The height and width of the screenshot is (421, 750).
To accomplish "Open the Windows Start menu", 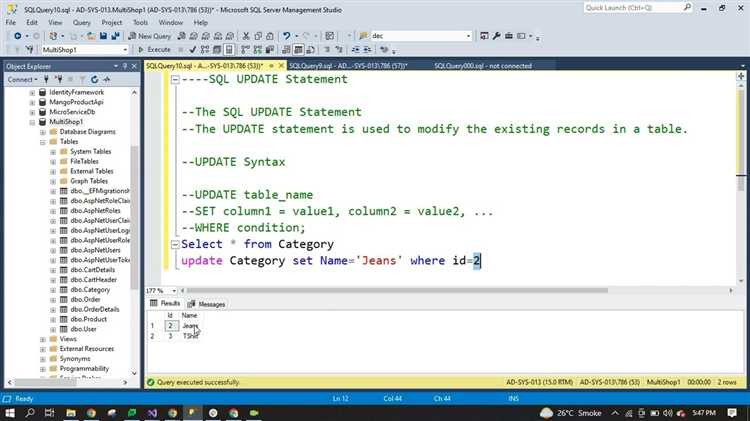I will (10, 412).
